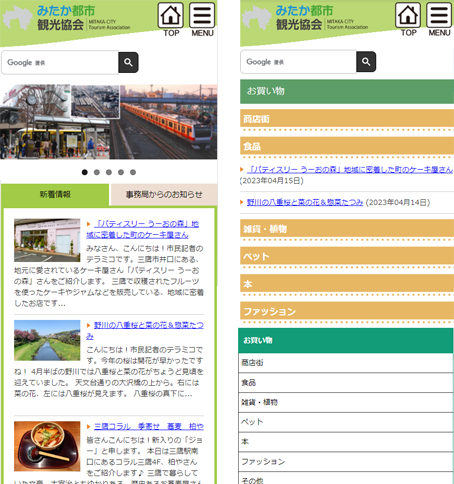Click the search magnifier button in left screen
454x484 pixels.
coord(128,62)
